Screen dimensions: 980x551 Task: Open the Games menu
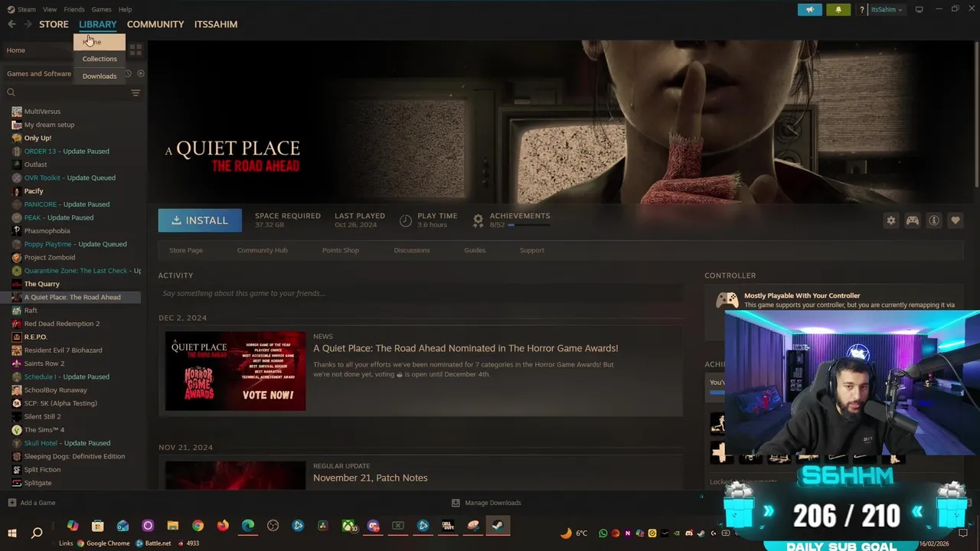[x=101, y=9]
